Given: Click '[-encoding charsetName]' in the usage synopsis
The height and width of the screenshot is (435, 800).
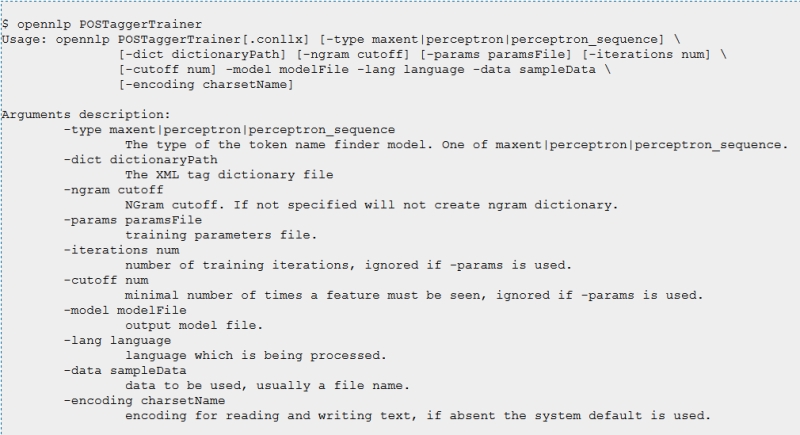Looking at the screenshot, I should tap(206, 85).
